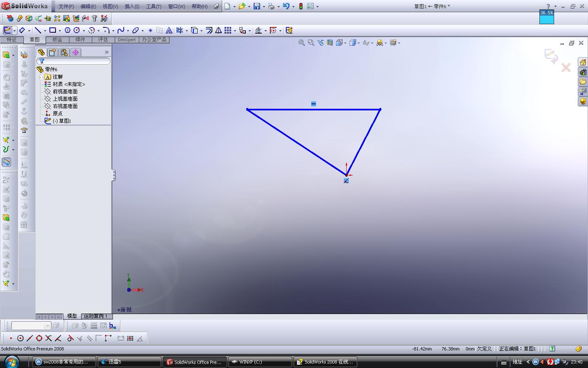The width and height of the screenshot is (588, 368).
Task: Toggle the Angle snap button
Action: pyautogui.click(x=140, y=338)
